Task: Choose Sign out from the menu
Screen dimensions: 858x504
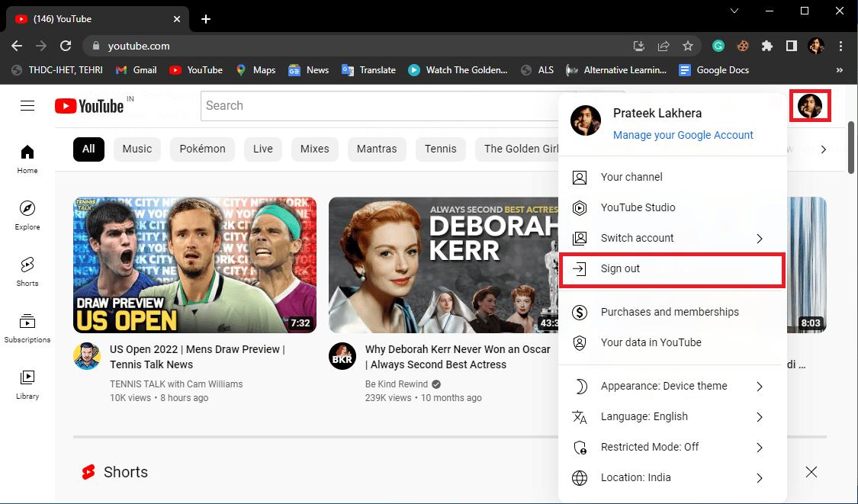Action: pos(673,268)
